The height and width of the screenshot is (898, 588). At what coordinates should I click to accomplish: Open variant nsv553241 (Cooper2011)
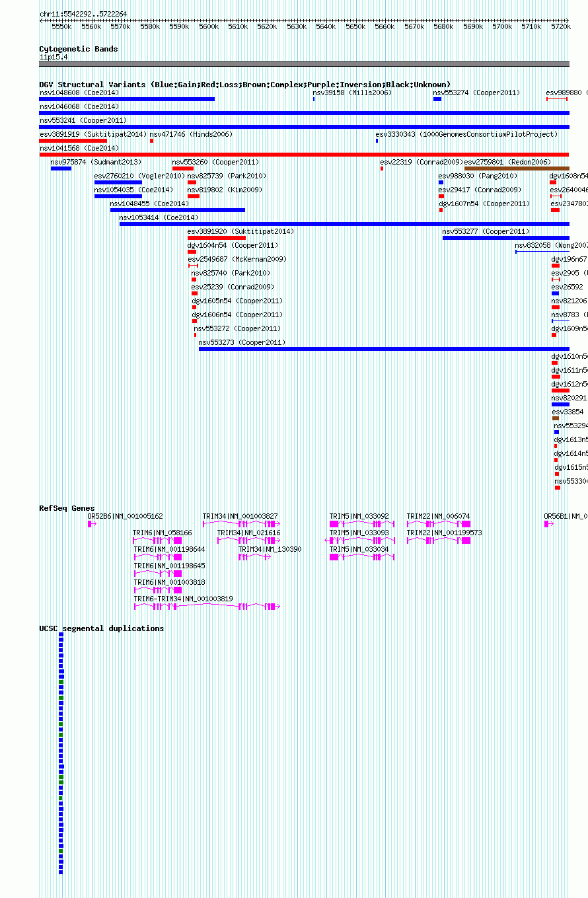pos(83,120)
